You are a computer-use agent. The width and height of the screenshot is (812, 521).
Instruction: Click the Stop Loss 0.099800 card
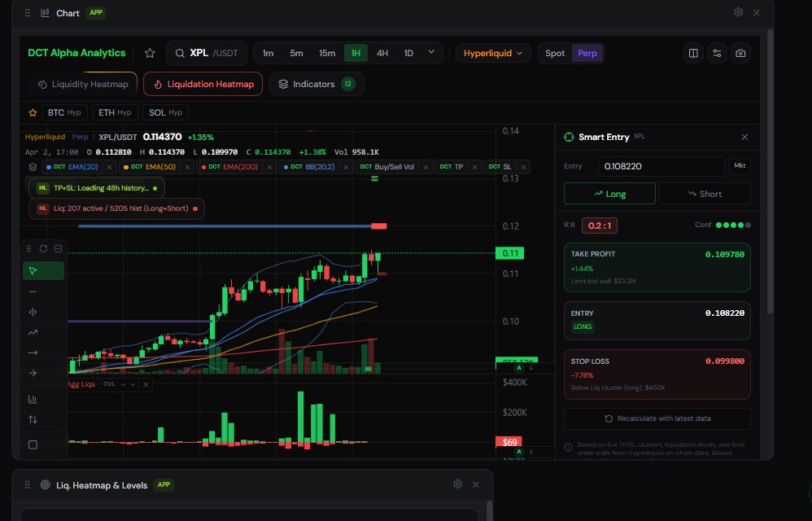point(657,374)
